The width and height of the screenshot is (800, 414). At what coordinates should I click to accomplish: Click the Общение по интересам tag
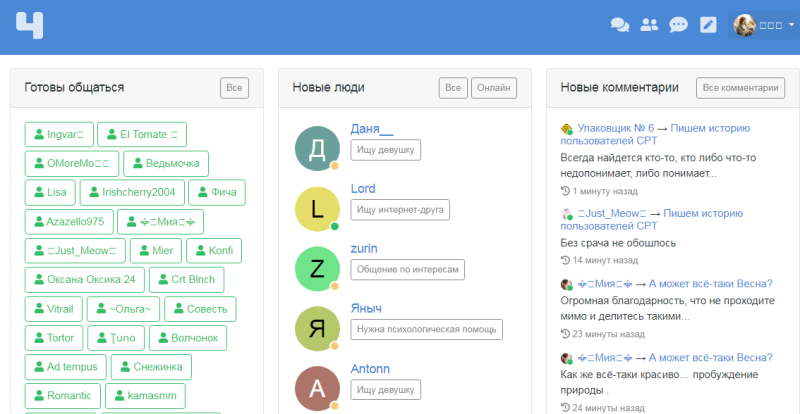click(408, 270)
